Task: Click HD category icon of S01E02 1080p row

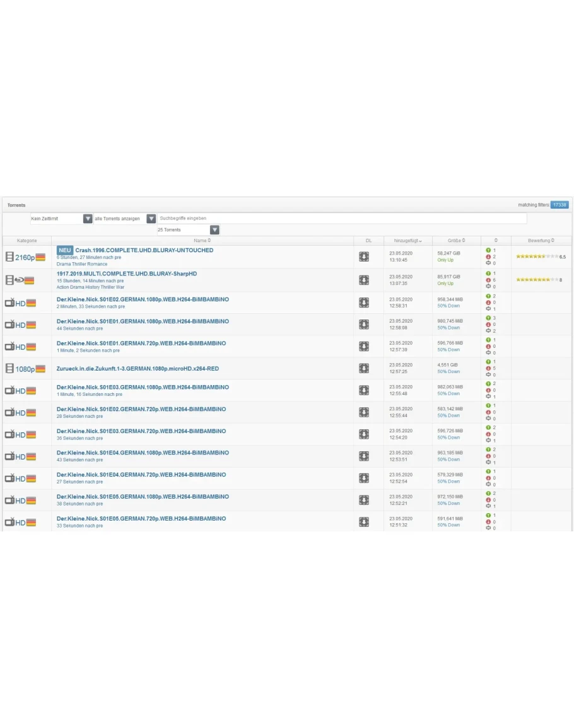Action: pos(20,303)
